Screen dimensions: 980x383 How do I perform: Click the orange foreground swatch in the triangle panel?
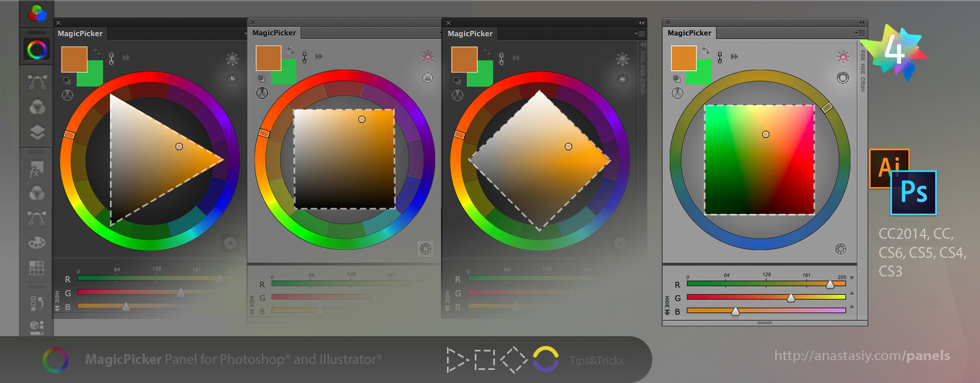pos(75,59)
